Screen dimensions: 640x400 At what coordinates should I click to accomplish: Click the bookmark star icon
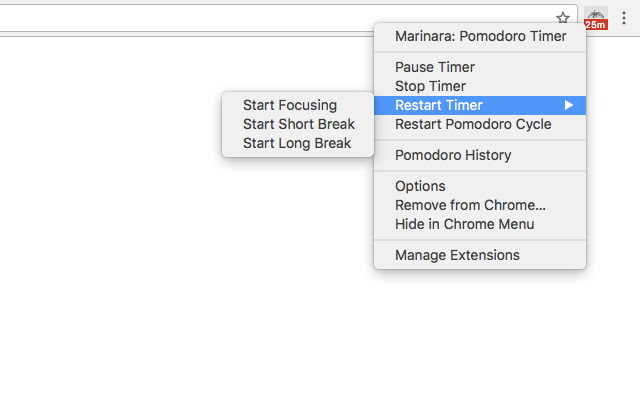click(x=563, y=17)
